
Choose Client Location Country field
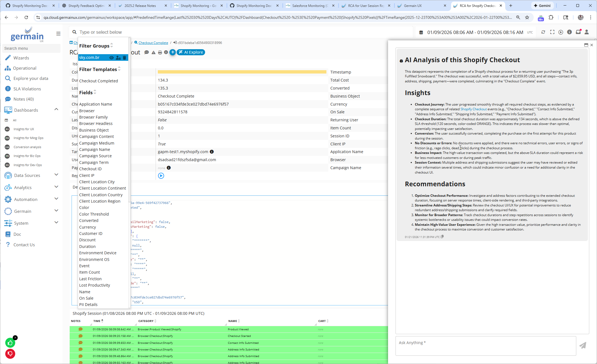[x=101, y=195]
